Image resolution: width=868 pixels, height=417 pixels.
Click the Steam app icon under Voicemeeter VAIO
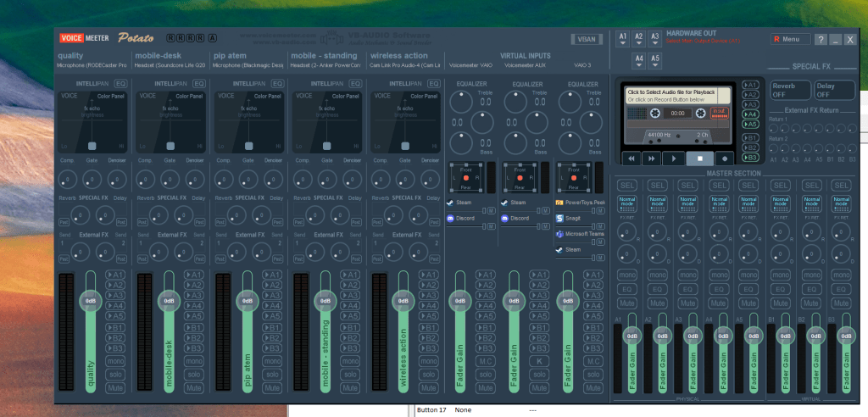click(450, 203)
